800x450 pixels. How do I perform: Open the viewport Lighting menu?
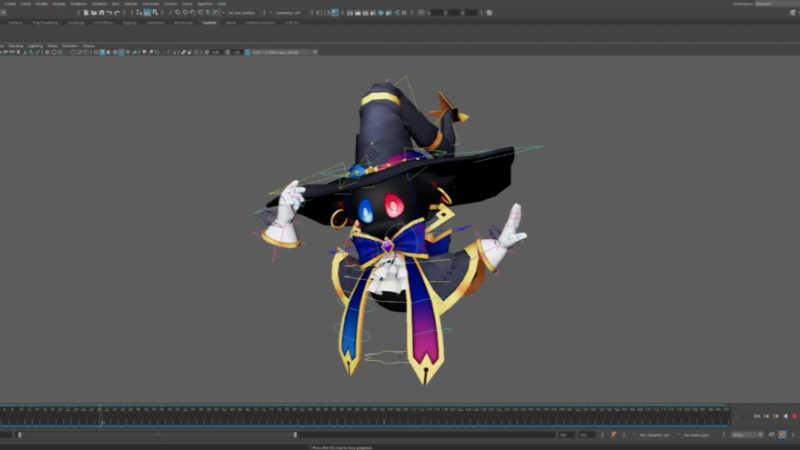(35, 46)
